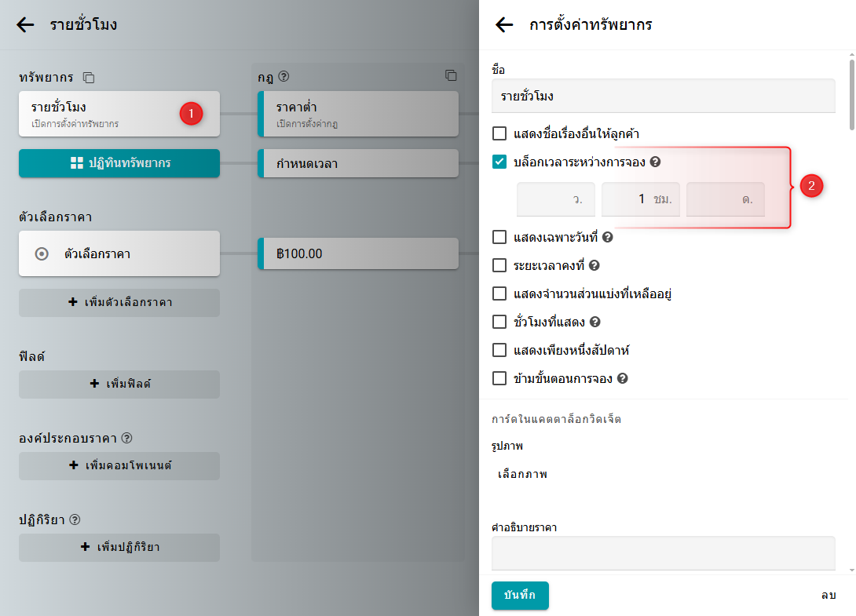This screenshot has width=856, height=616.
Task: Click help icon next to กฎ heading
Action: [x=284, y=76]
